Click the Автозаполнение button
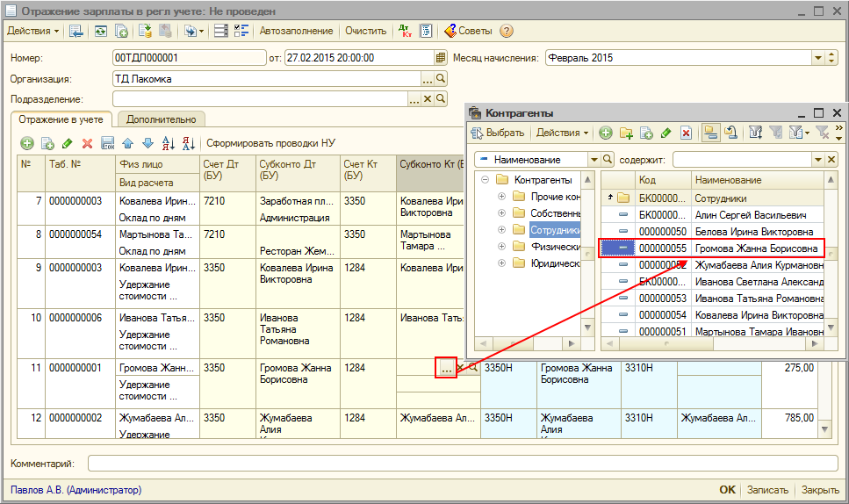 (x=296, y=31)
